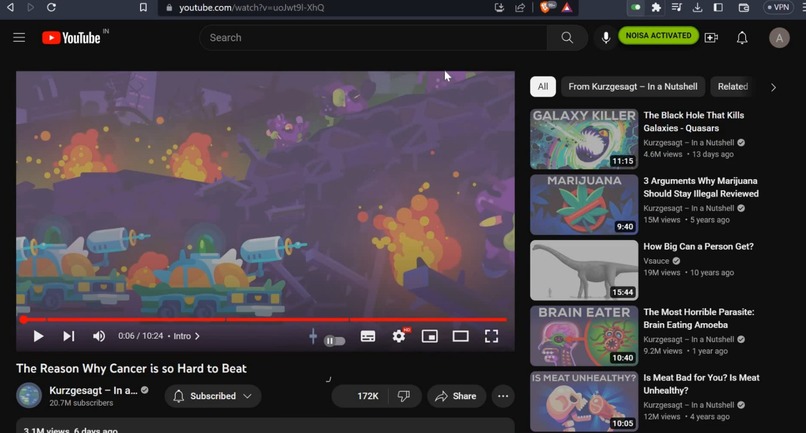806x433 pixels.
Task: Open Brain Eater video thumbnail
Action: click(584, 336)
